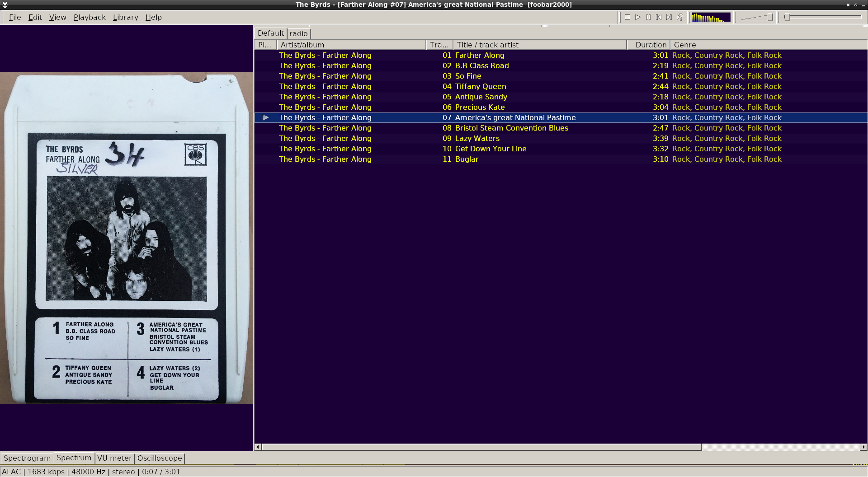Screen dimensions: 868x477
Task: Click the left scroll arrow in playlist
Action: [258, 447]
